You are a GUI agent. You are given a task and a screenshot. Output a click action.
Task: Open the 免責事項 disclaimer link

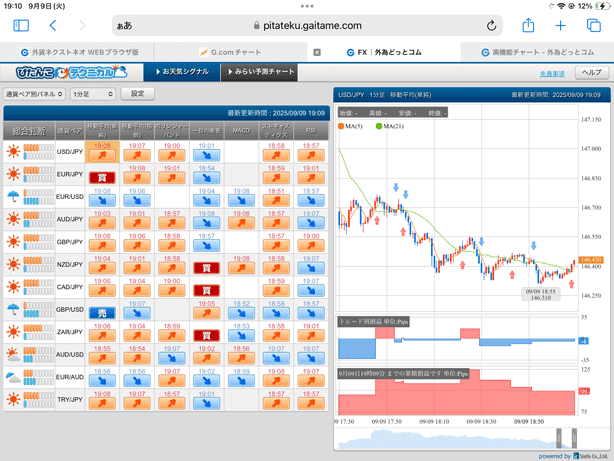point(552,73)
